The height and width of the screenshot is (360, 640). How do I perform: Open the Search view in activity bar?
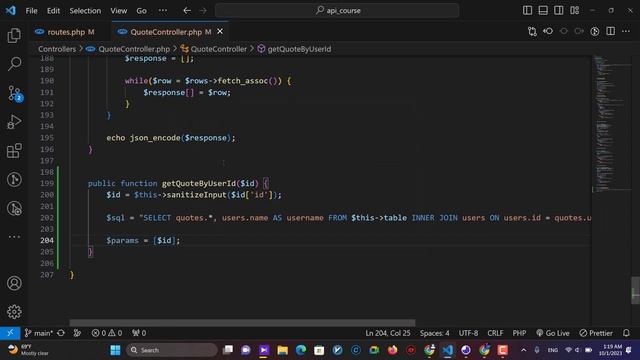coord(14,64)
